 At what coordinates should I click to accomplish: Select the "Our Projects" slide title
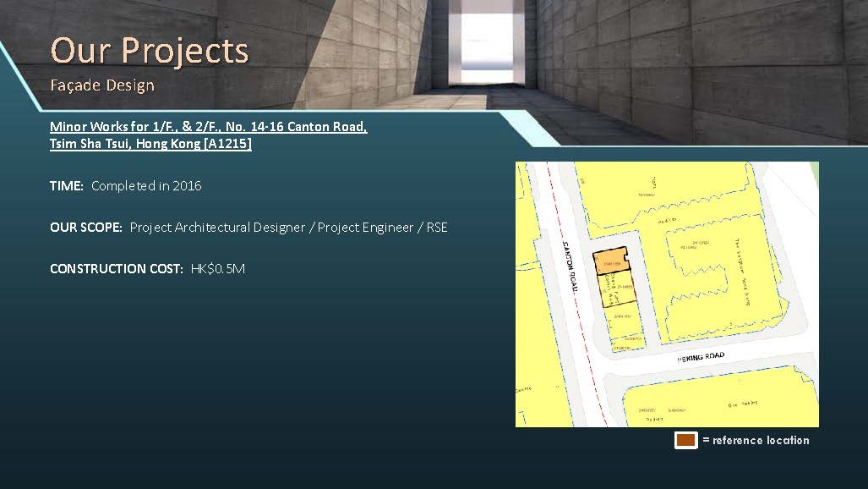tap(150, 50)
